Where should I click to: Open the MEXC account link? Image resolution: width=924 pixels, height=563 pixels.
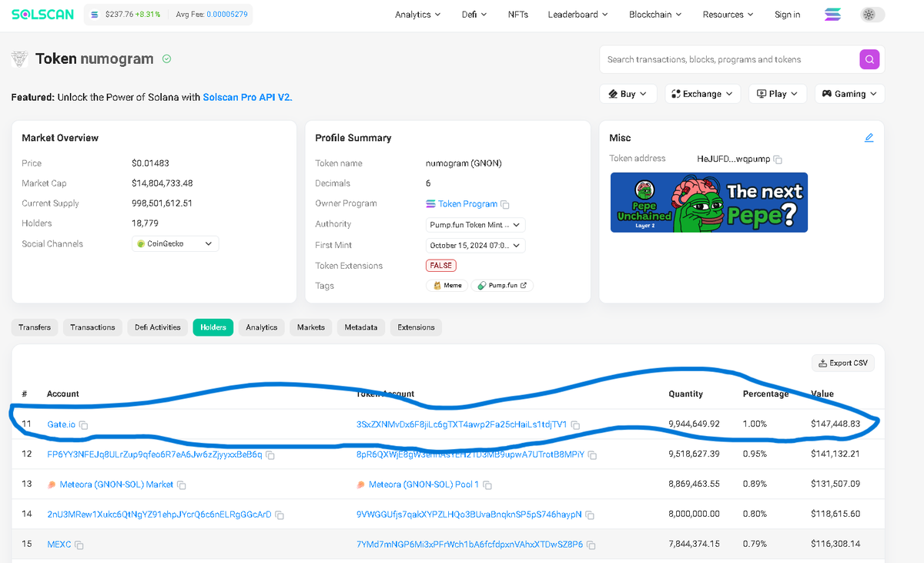pos(59,545)
